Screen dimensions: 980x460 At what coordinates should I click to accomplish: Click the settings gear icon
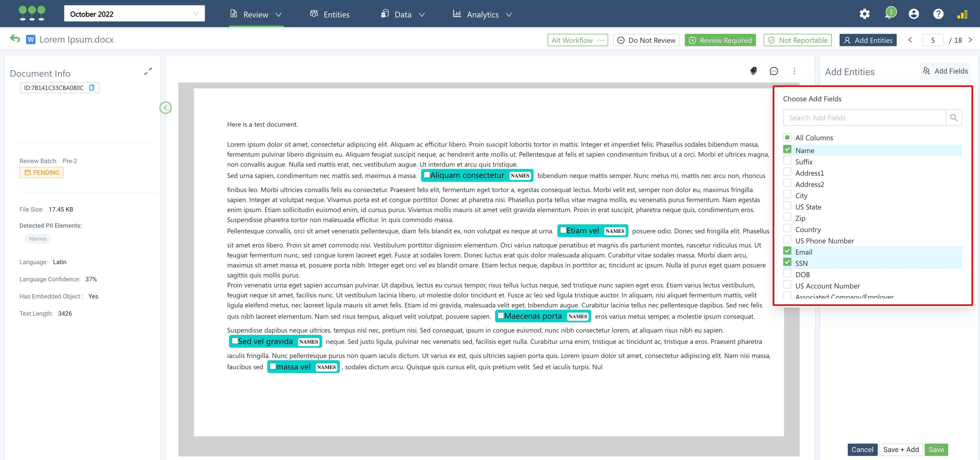click(x=864, y=14)
